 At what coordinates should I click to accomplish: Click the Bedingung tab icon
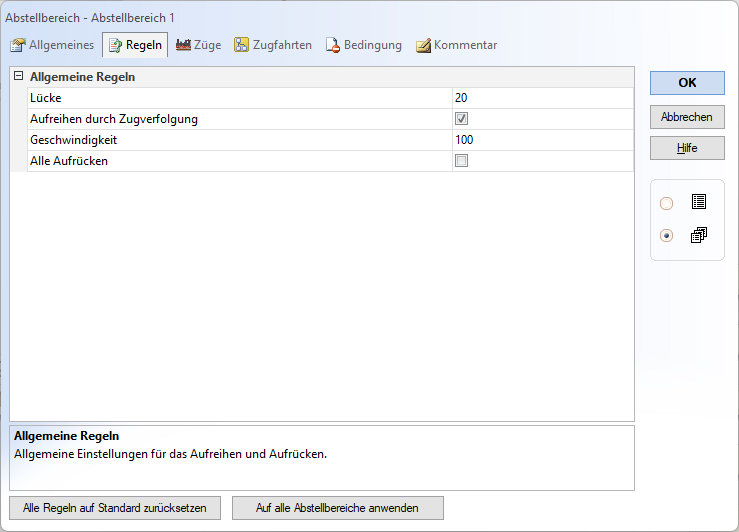333,45
